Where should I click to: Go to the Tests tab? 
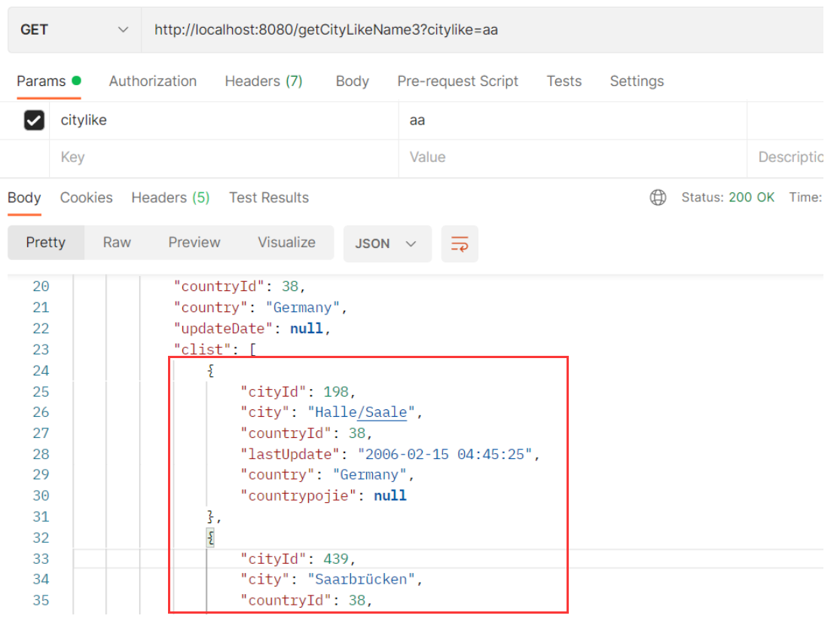coord(564,81)
